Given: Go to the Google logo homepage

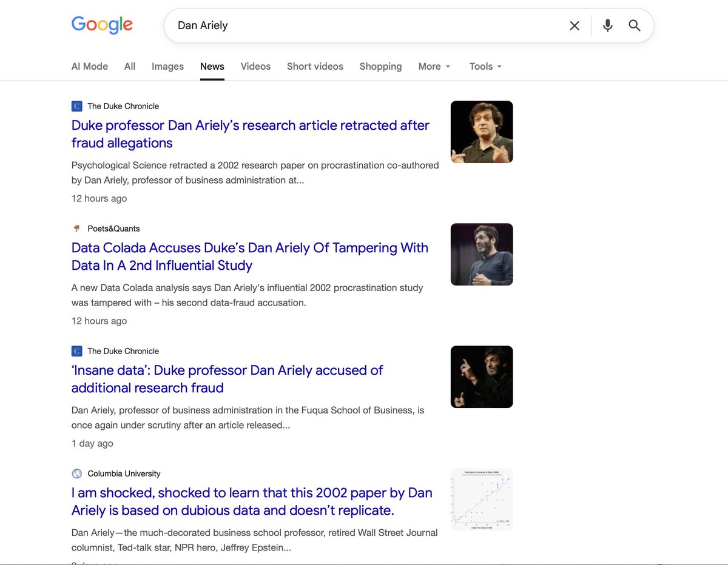Looking at the screenshot, I should (102, 25).
